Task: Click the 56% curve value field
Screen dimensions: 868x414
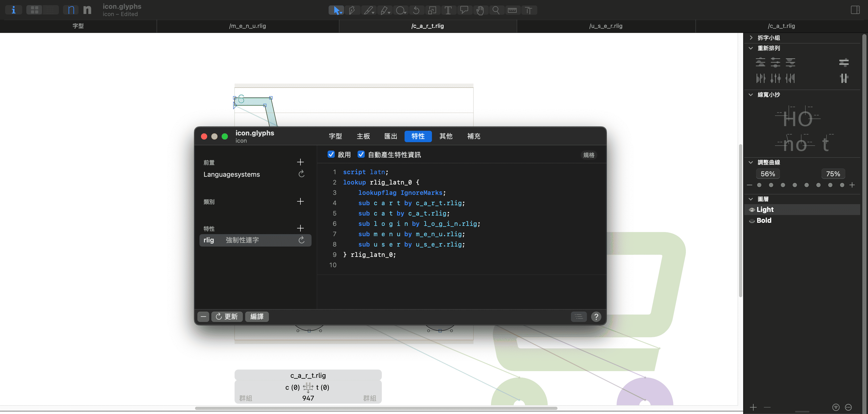Action: [x=768, y=174]
